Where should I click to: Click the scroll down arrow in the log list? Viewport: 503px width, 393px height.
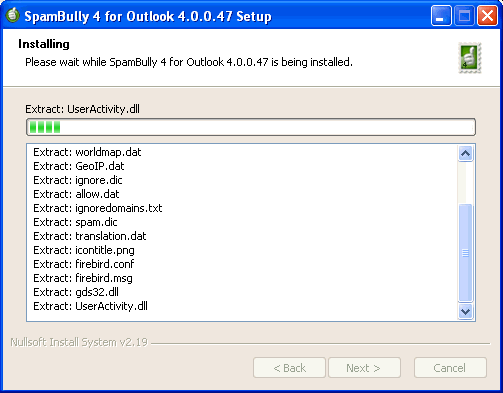[x=465, y=311]
